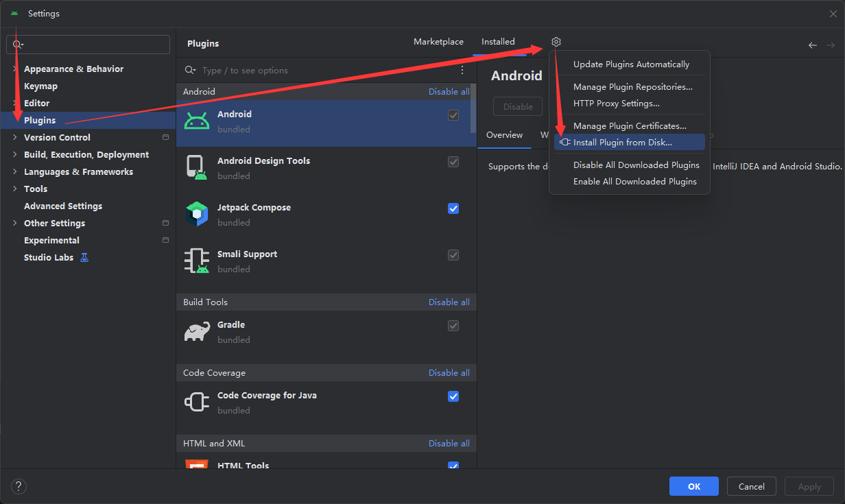Expand Languages & Frameworks
The height and width of the screenshot is (504, 845).
click(15, 171)
